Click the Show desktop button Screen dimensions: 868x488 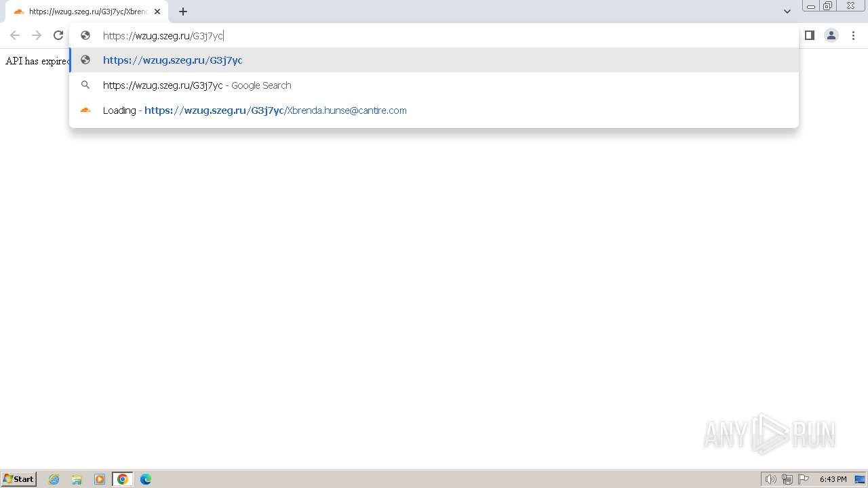(x=860, y=479)
